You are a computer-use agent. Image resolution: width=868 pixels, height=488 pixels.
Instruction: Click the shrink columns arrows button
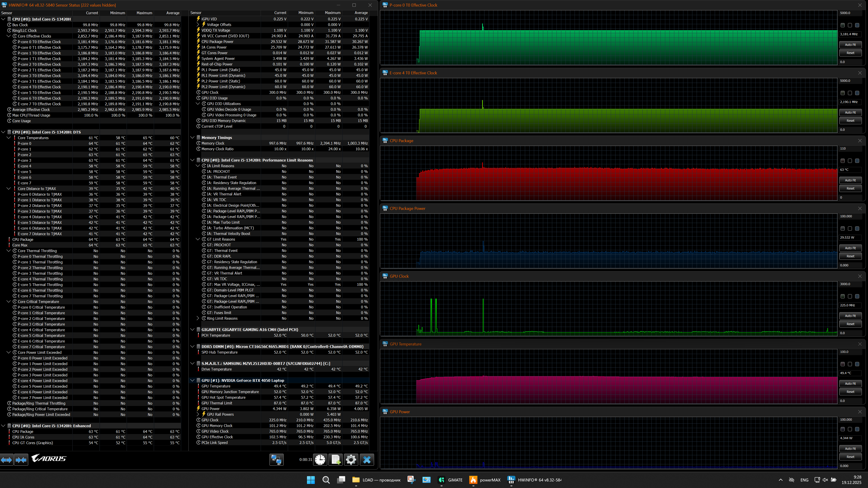(x=21, y=460)
